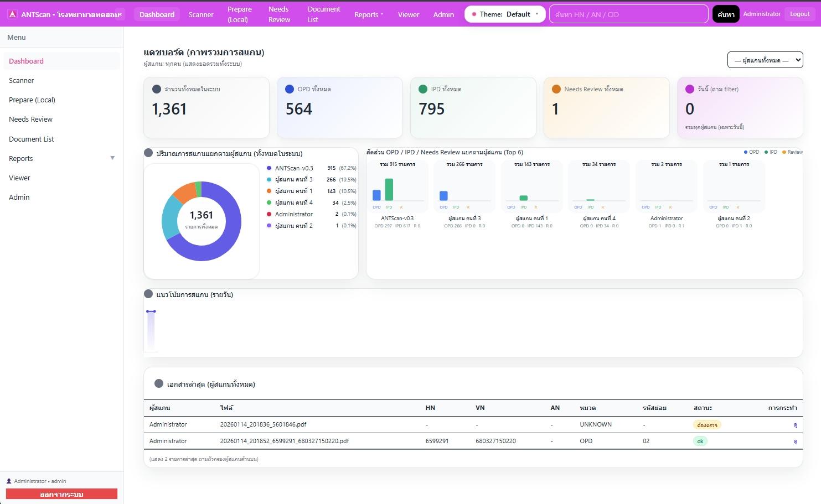Click the ANTScan logo icon
This screenshot has width=821, height=504.
click(x=13, y=14)
